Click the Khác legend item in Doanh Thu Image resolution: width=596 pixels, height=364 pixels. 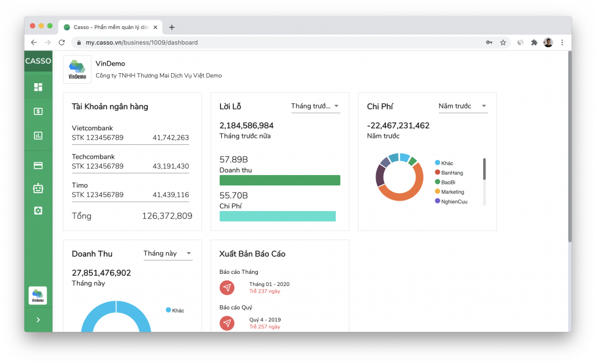click(175, 311)
